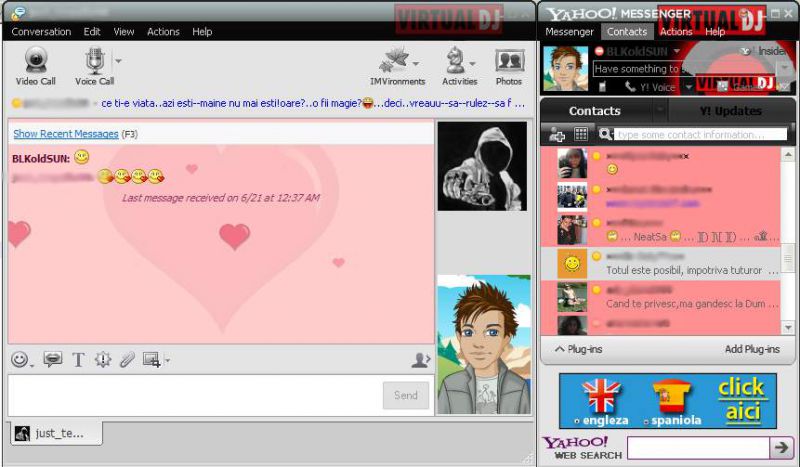Image resolution: width=800 pixels, height=467 pixels.
Task: Click the Show Recent Messages link
Action: coord(66,134)
